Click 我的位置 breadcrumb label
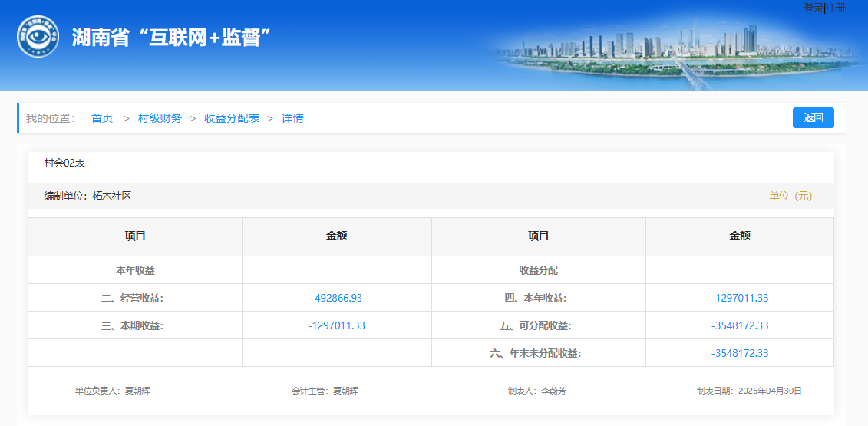Screen dimensions: 868x426 51,118
